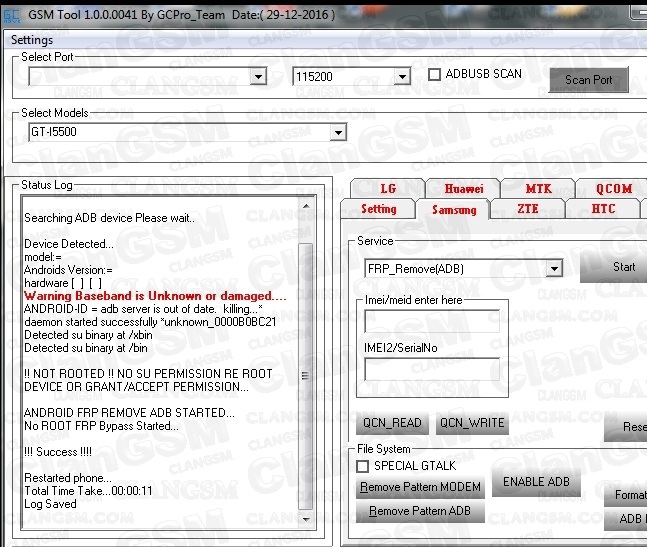
Task: Click the 'Device Detected...' log line
Action: [69, 244]
